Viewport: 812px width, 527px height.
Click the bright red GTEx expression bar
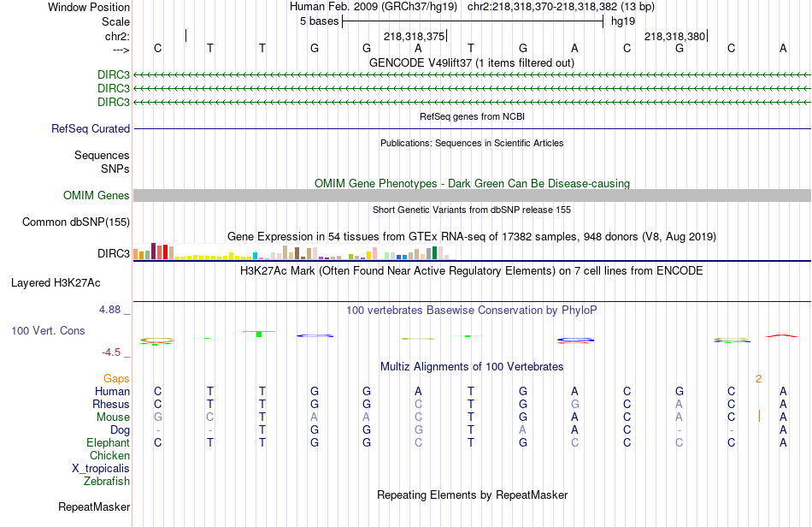(165, 252)
